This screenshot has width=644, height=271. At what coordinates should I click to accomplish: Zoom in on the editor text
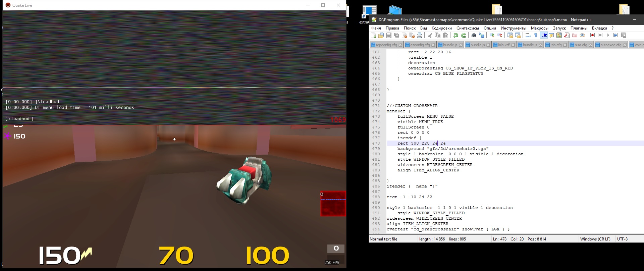pyautogui.click(x=492, y=35)
